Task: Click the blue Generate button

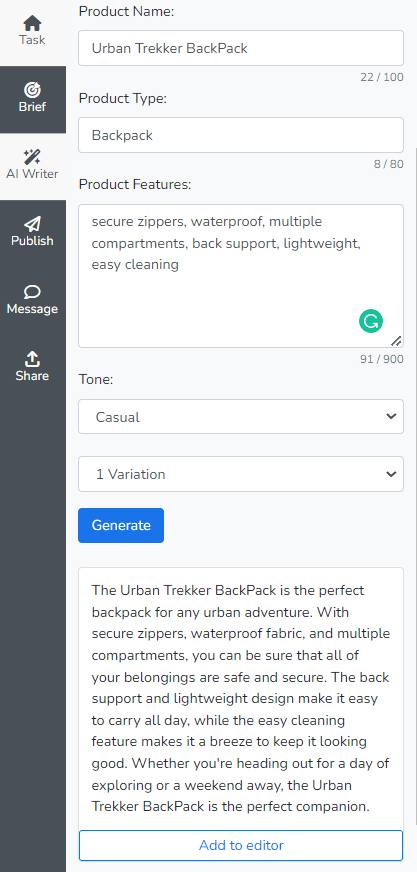Action: pyautogui.click(x=121, y=525)
